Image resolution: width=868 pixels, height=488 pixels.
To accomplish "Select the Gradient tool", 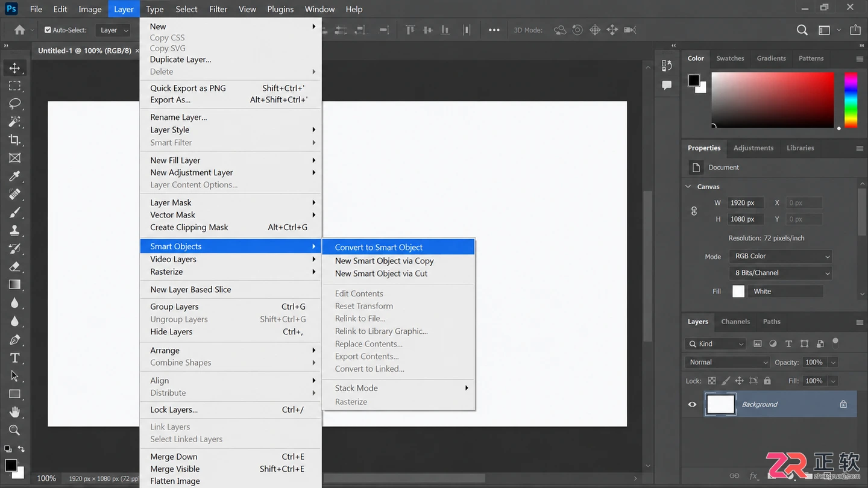I will pos(14,284).
